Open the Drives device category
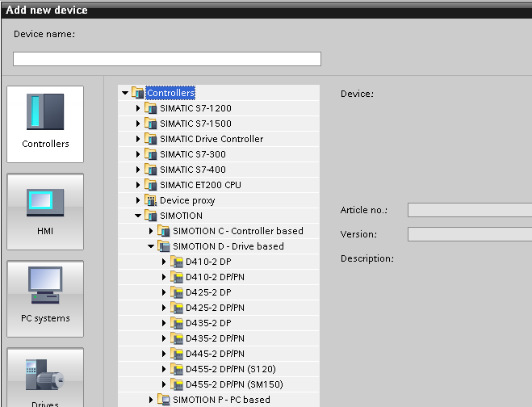The height and width of the screenshot is (407, 532). pos(45,380)
